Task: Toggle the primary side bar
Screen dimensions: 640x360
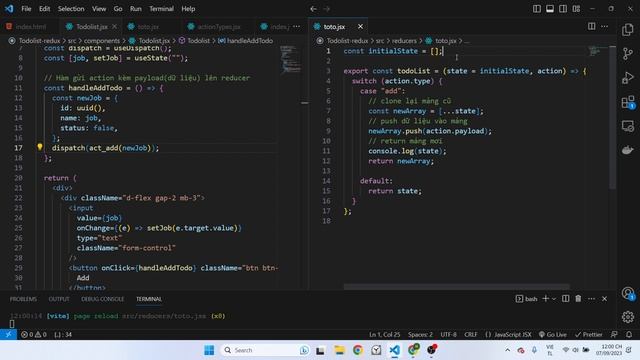Action: 537,9
